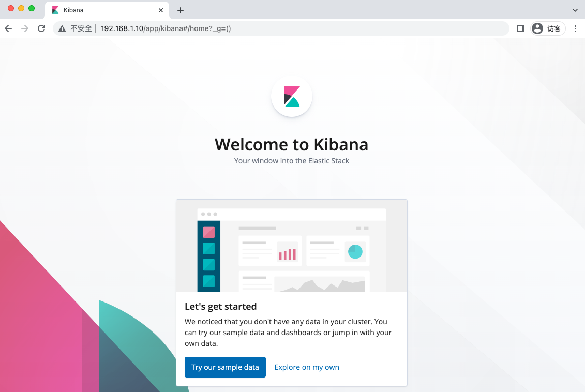The width and height of the screenshot is (585, 392).
Task: Click the green fullscreen window button
Action: click(32, 8)
